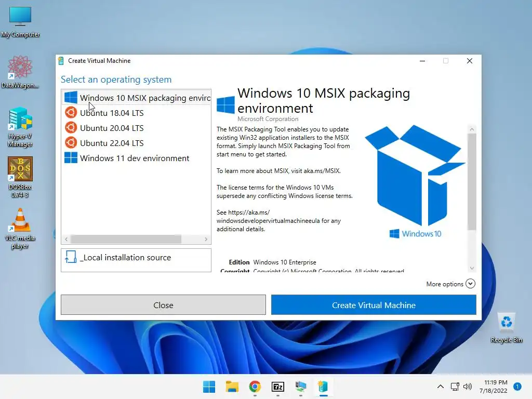
Task: Click the Windows logo beside the details heading
Action: click(x=225, y=104)
